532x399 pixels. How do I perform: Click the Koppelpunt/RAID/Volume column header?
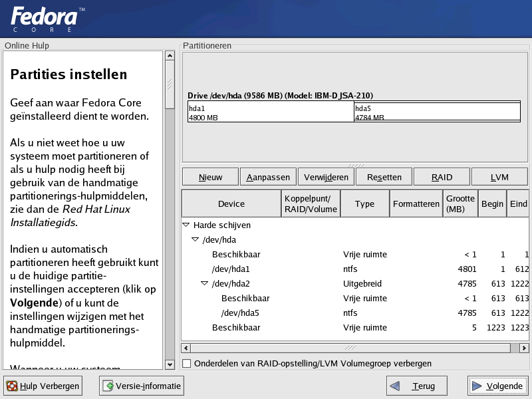coord(311,203)
